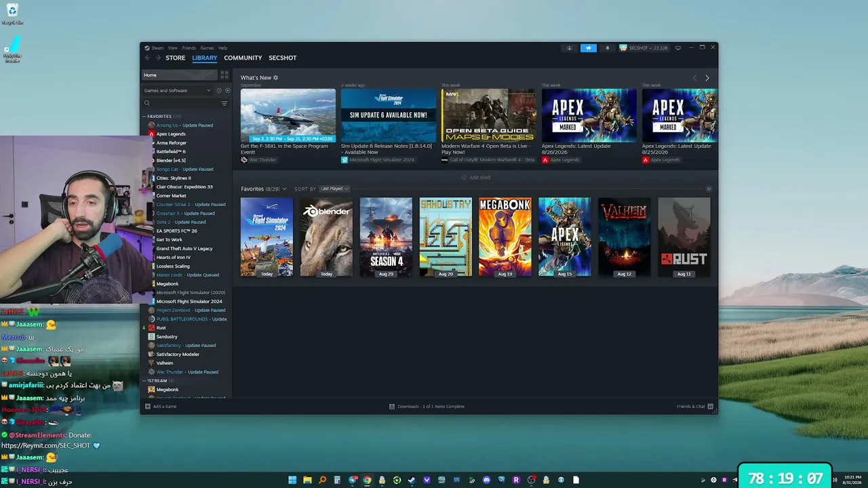Viewport: 868px width, 488px height.
Task: Click the library Home button
Action: pos(180,75)
